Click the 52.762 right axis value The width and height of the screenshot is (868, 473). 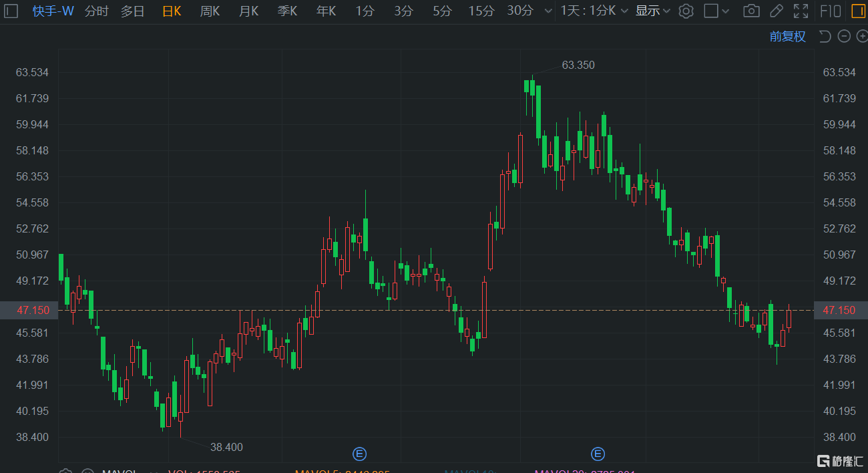(x=839, y=228)
